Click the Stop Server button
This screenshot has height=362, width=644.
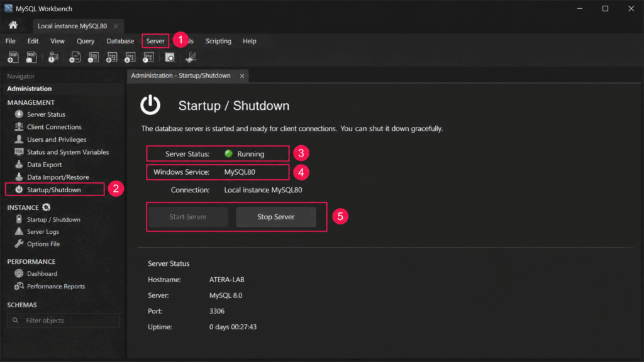(276, 217)
